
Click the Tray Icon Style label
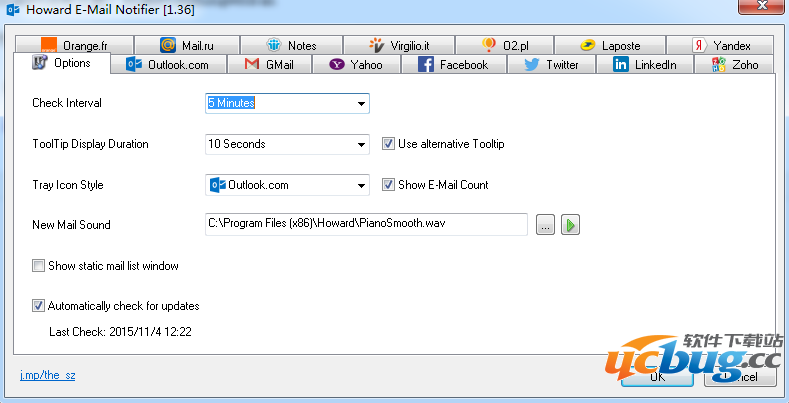(x=68, y=185)
